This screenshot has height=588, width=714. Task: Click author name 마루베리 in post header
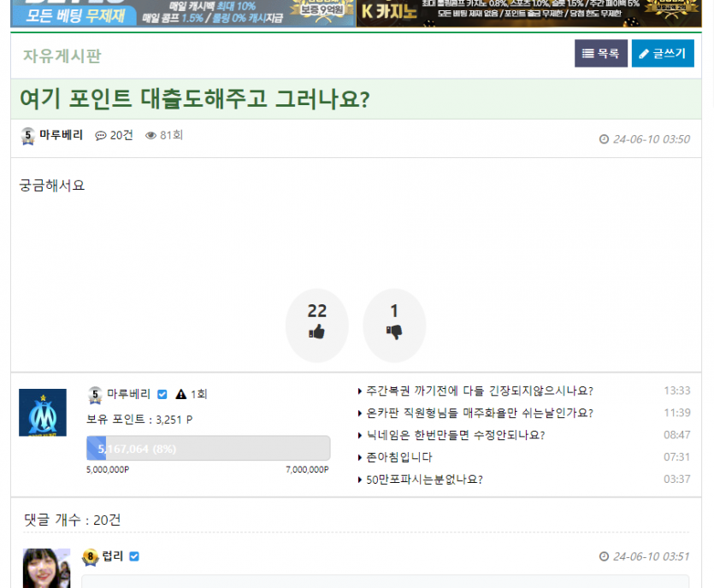coord(61,135)
